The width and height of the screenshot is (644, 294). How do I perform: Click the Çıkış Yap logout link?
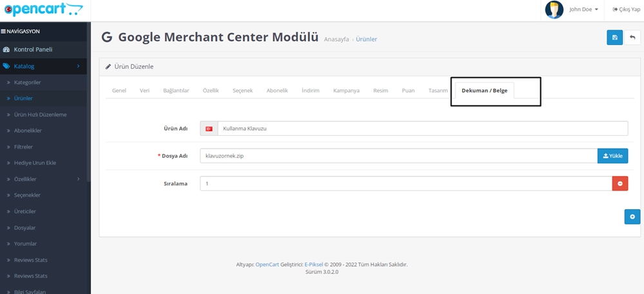[x=627, y=10]
